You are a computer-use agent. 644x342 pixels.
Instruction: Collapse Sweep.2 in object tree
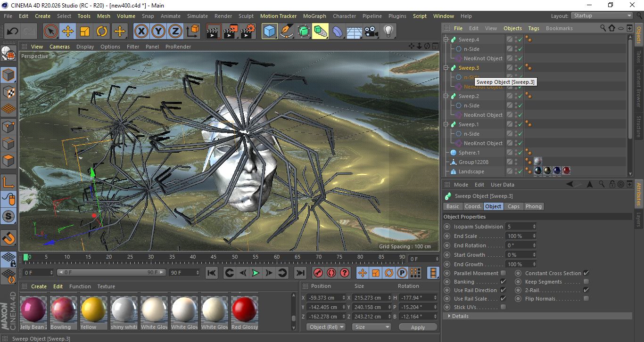[446, 96]
